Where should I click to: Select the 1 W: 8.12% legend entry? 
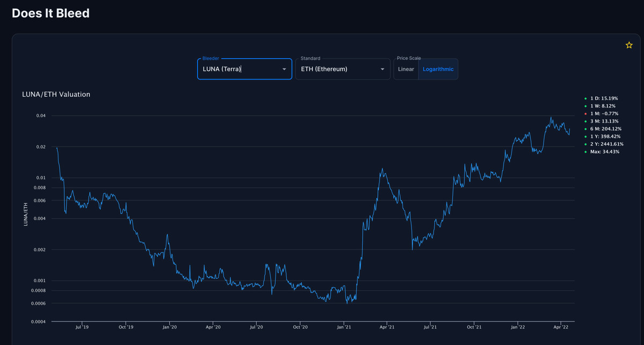[604, 106]
